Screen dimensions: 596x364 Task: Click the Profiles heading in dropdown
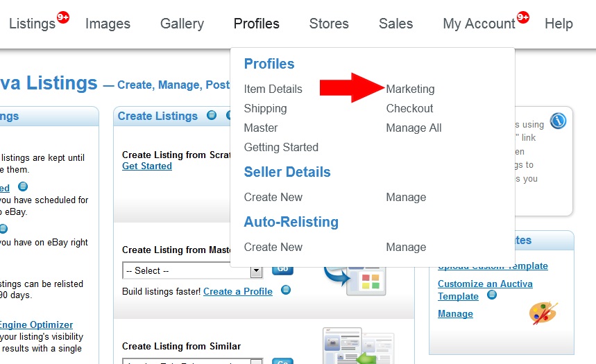[269, 64]
